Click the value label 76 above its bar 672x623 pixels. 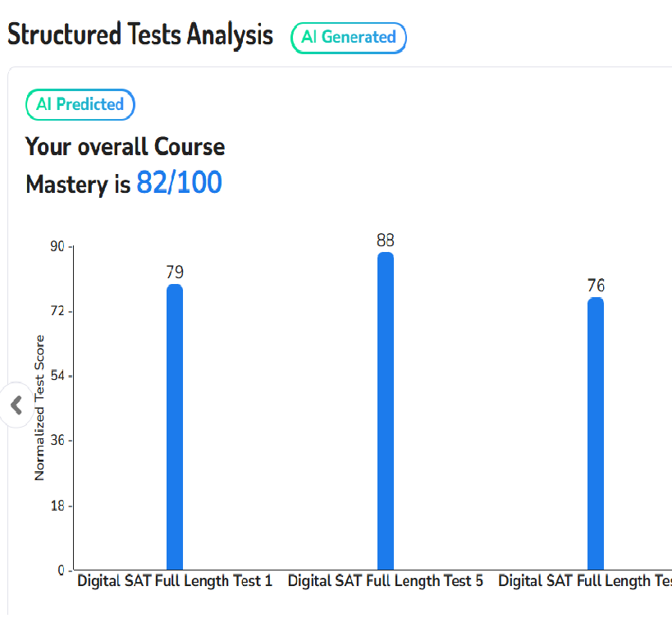click(x=595, y=285)
